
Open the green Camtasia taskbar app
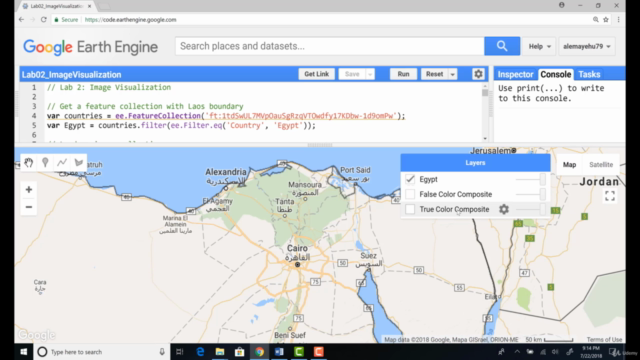coord(299,352)
